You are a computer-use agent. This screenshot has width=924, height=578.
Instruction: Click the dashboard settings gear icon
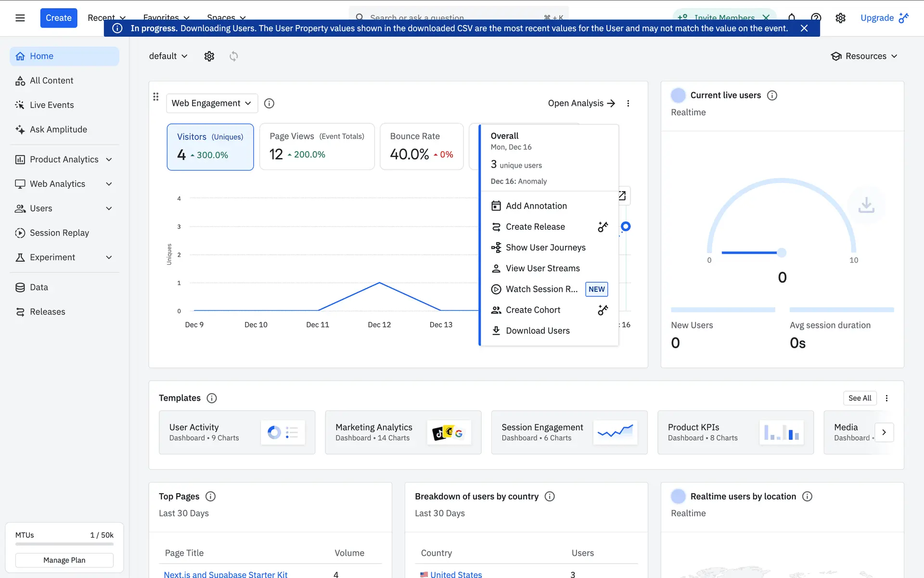tap(209, 56)
